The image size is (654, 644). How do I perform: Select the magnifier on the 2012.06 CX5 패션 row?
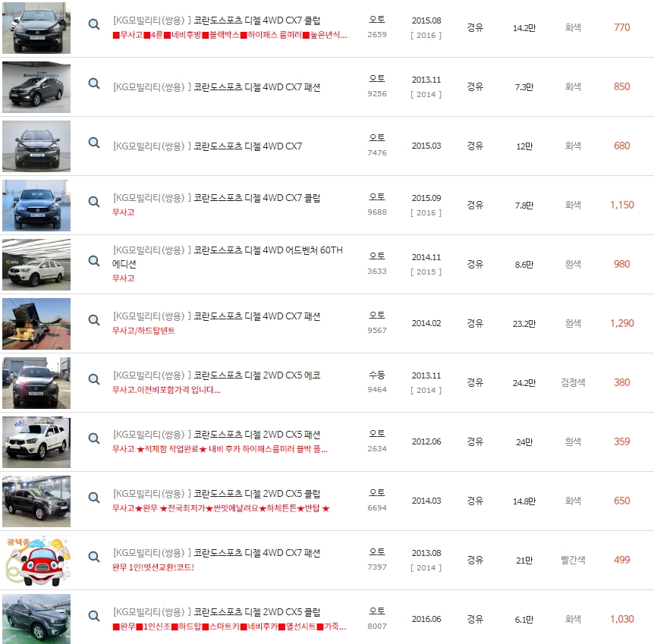click(94, 438)
